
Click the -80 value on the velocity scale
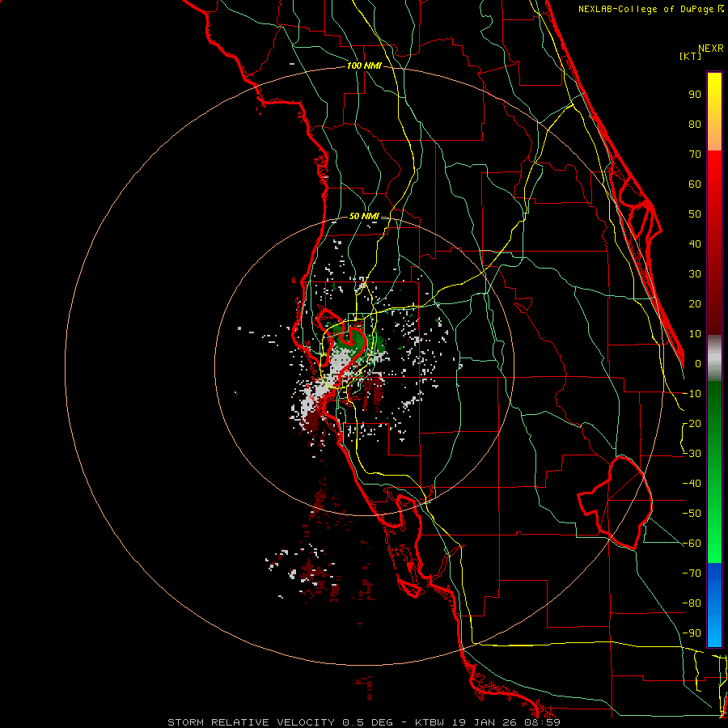tap(692, 603)
